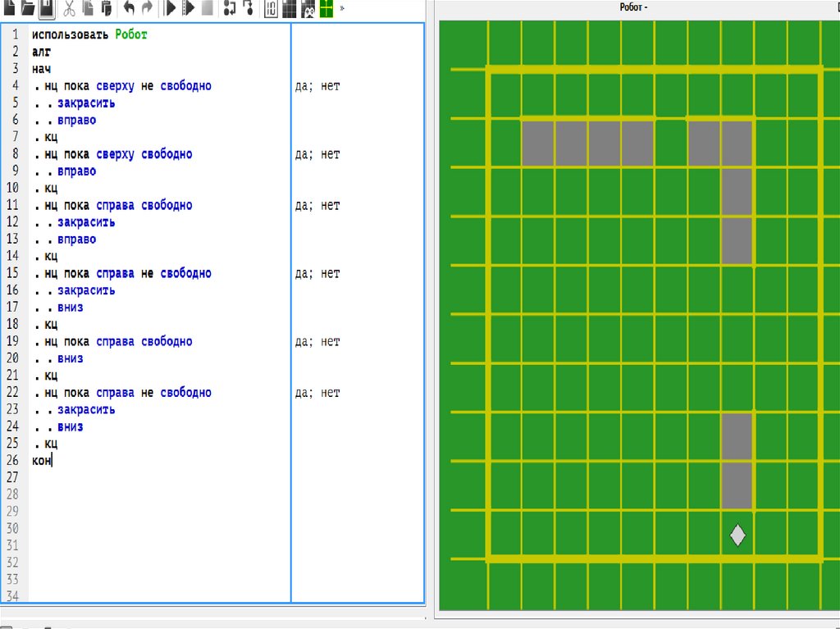Click the step-into execution icon
This screenshot has height=629, width=840.
pyautogui.click(x=247, y=8)
